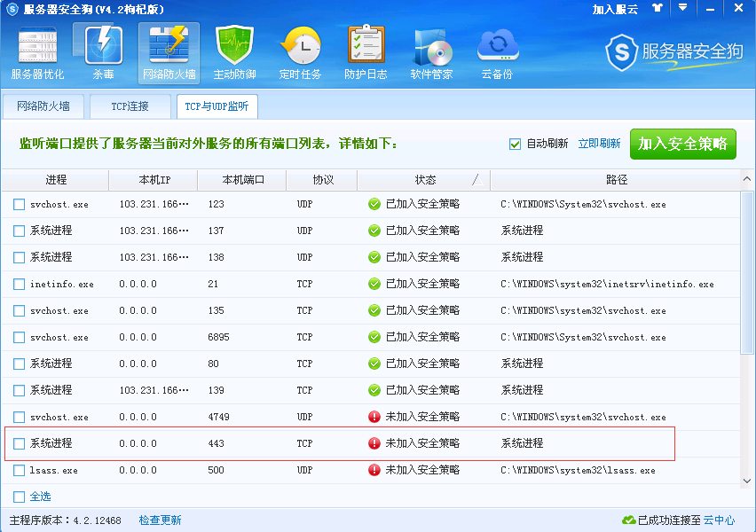Sort by the 协议 column header
The height and width of the screenshot is (532, 756).
(x=322, y=180)
